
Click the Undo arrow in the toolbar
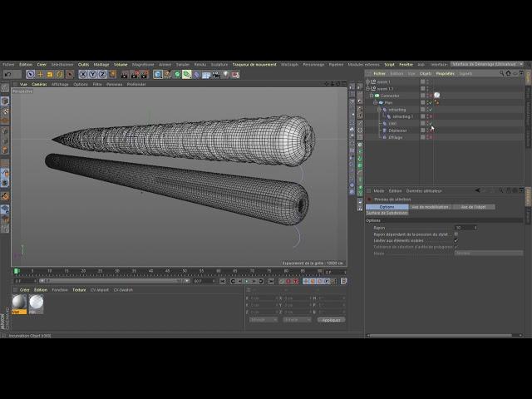tap(7, 74)
